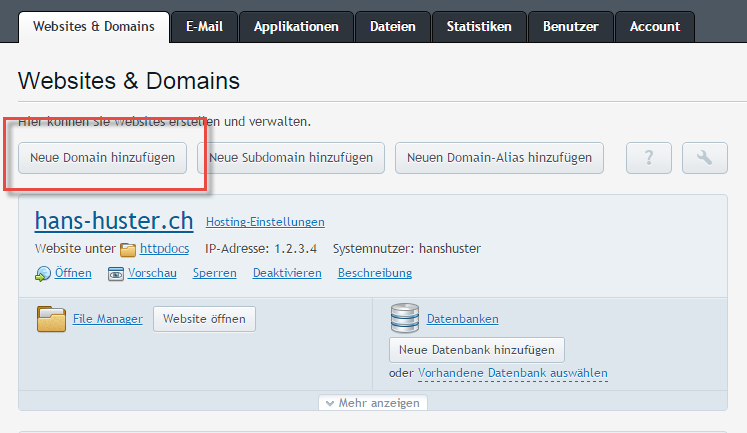Click the question mark help icon
This screenshot has width=747, height=433.
650,158
